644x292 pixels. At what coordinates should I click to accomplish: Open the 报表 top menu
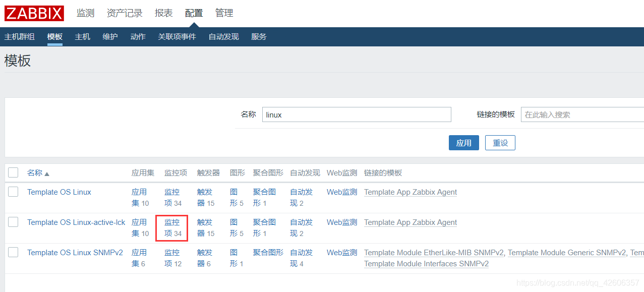point(164,13)
